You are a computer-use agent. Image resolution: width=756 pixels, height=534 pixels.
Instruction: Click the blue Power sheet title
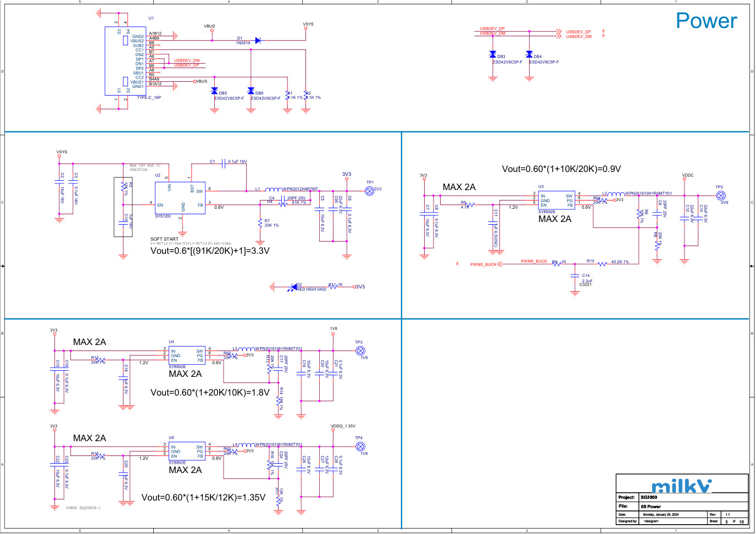coord(706,21)
